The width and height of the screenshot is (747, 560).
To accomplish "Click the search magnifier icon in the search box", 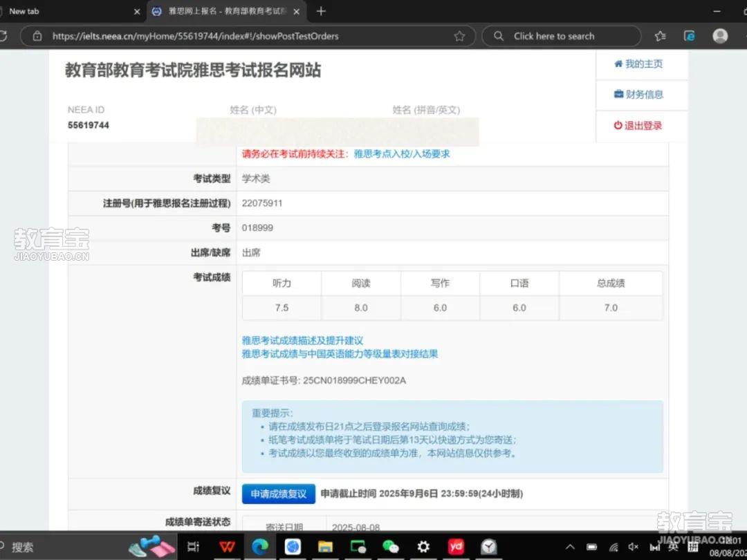I will [x=498, y=36].
